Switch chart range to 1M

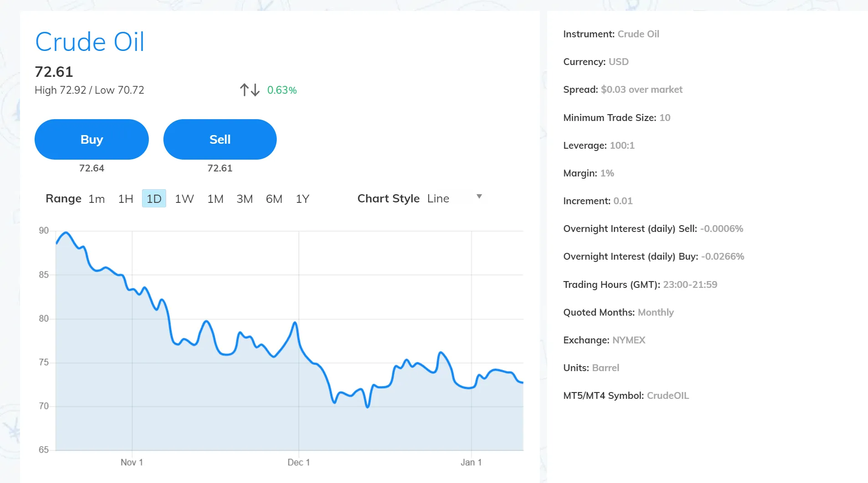tap(215, 199)
